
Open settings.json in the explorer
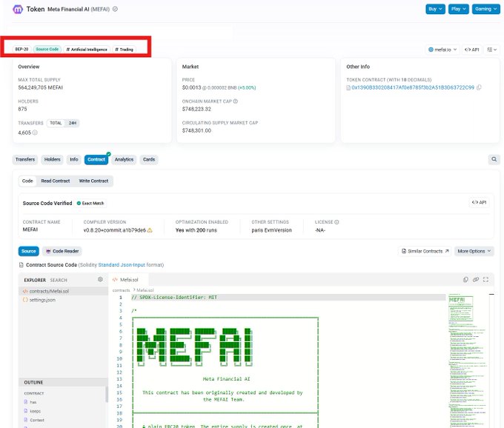(x=63, y=300)
